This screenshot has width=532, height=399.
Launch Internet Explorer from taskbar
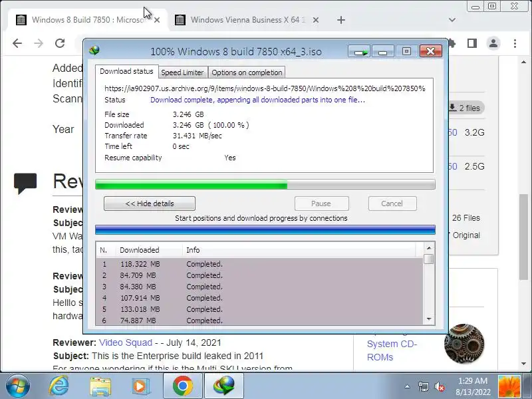click(x=59, y=386)
